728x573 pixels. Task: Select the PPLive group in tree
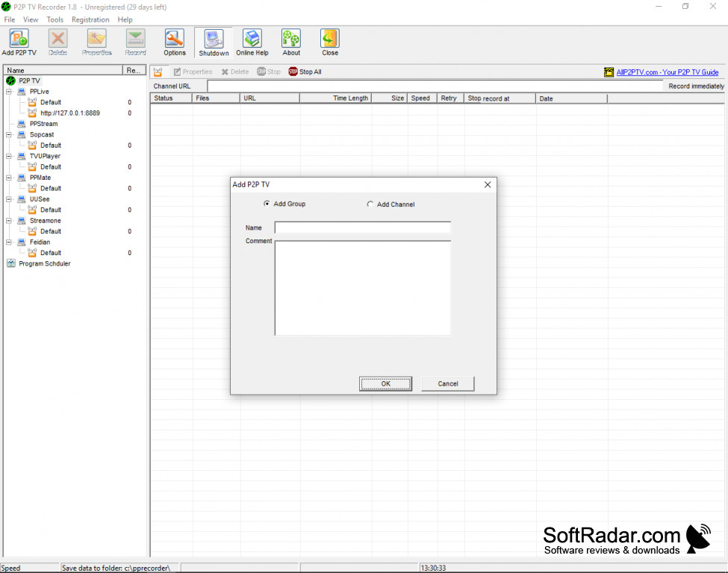(x=39, y=92)
